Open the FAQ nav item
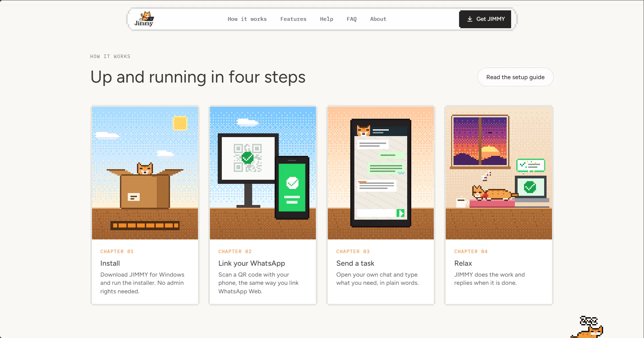The height and width of the screenshot is (338, 644). tap(352, 19)
